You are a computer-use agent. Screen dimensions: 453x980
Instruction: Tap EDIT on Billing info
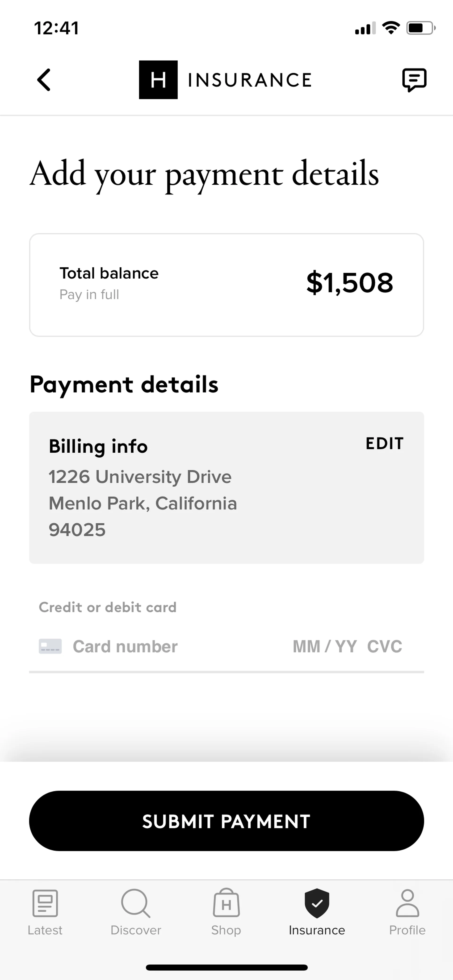click(385, 444)
